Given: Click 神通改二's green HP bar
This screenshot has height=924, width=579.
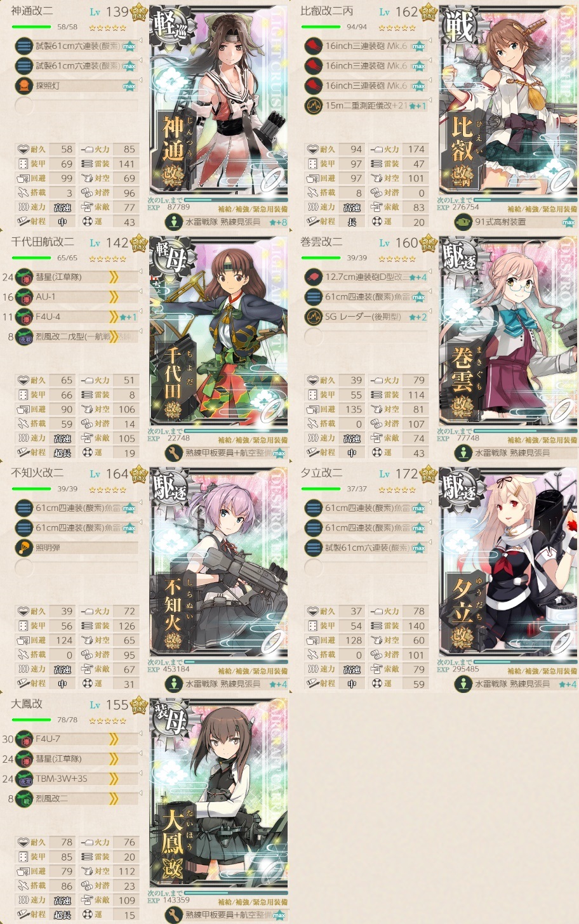Looking at the screenshot, I should pos(32,27).
